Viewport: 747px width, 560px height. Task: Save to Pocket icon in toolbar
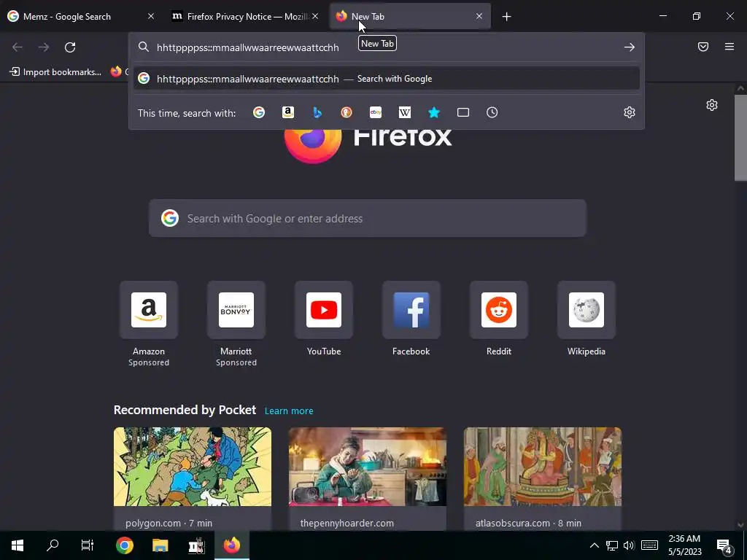click(x=703, y=47)
